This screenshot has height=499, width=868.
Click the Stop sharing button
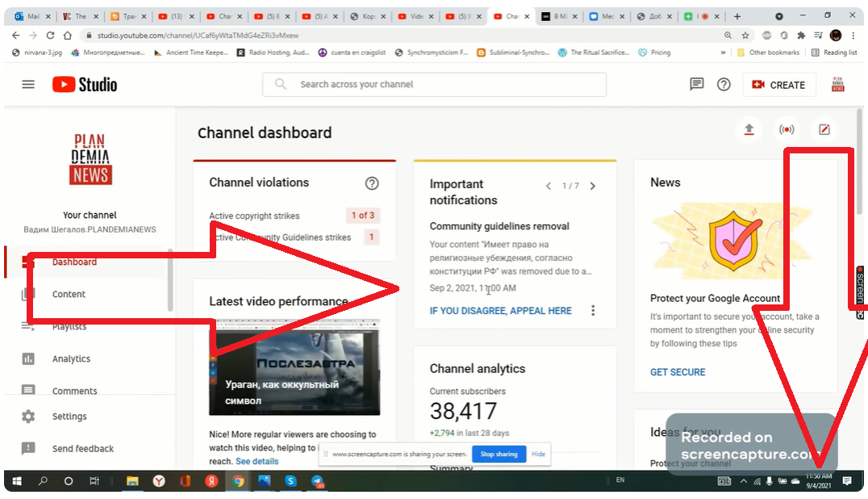pos(499,454)
